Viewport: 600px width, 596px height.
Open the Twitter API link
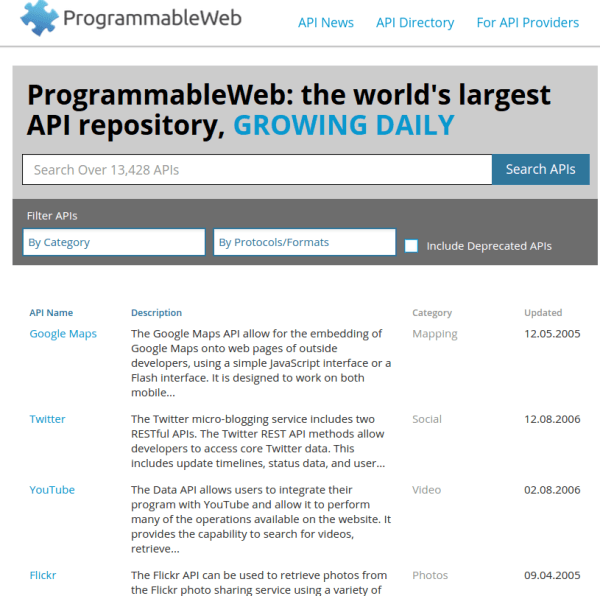click(x=47, y=419)
